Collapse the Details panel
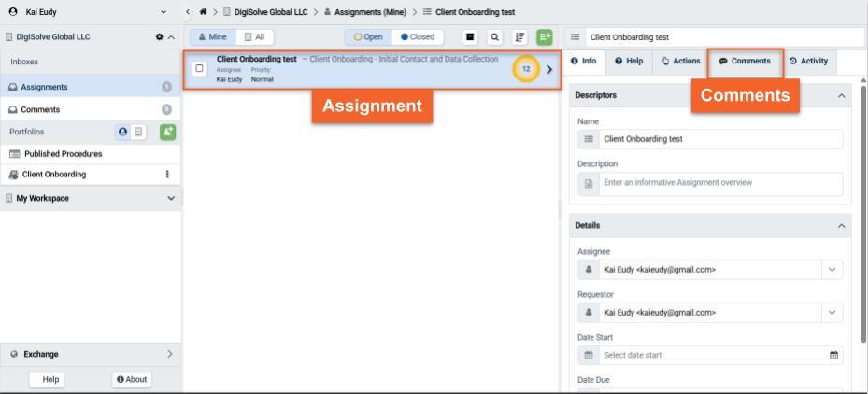Image resolution: width=868 pixels, height=394 pixels. (842, 226)
